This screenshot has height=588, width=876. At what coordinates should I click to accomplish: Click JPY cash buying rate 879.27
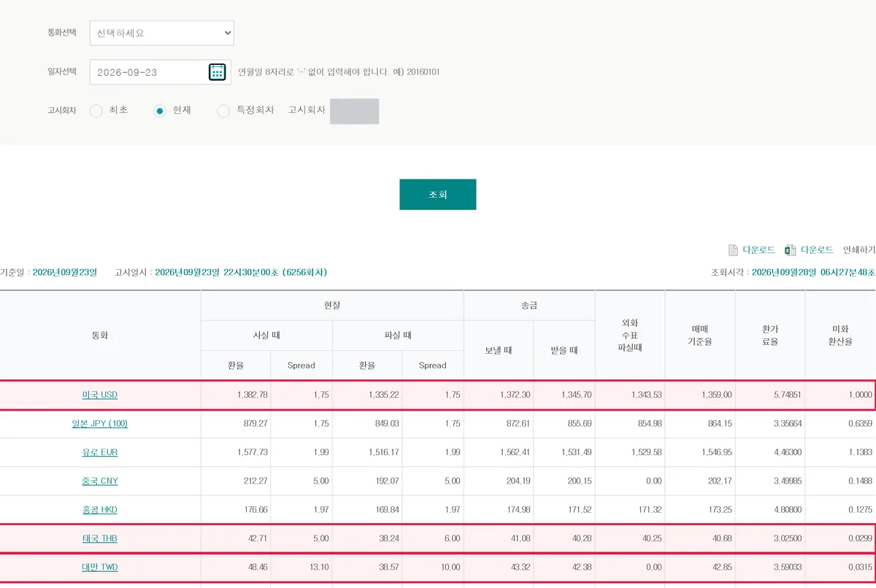[255, 424]
